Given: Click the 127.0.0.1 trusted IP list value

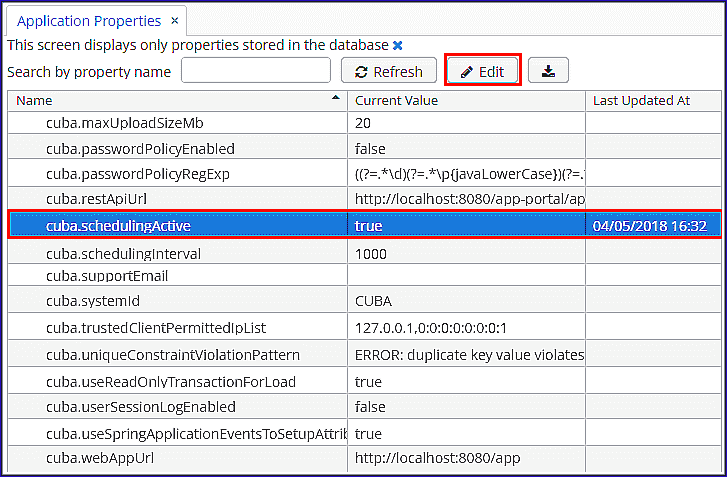Looking at the screenshot, I should 431,328.
